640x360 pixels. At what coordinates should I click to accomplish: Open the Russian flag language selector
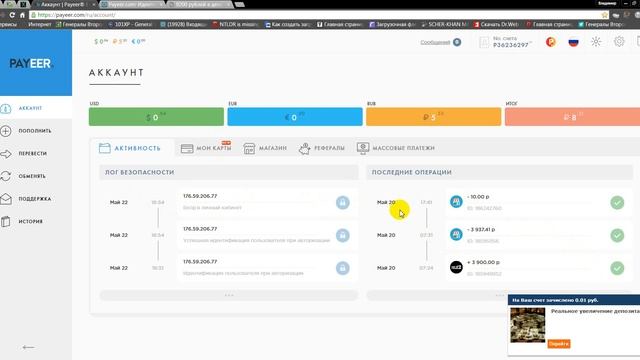(573, 42)
